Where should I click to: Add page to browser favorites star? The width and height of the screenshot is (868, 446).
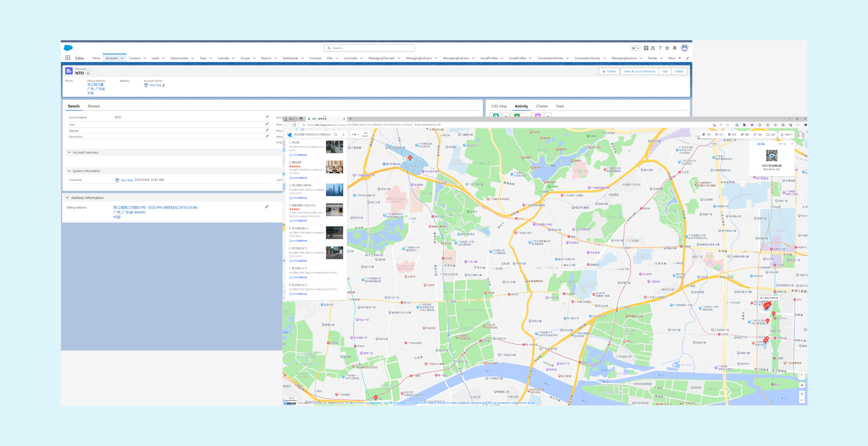coord(728,125)
